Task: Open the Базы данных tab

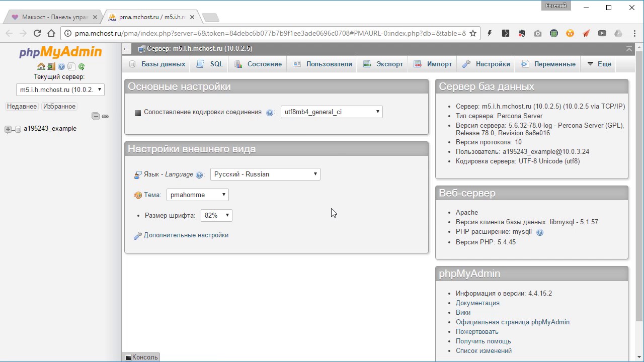Action: [157, 64]
